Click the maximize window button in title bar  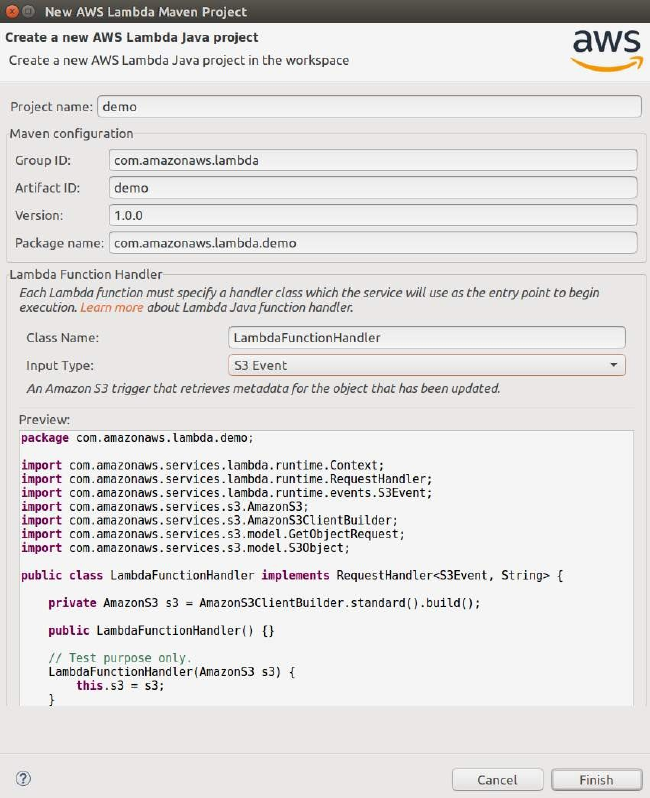click(29, 12)
